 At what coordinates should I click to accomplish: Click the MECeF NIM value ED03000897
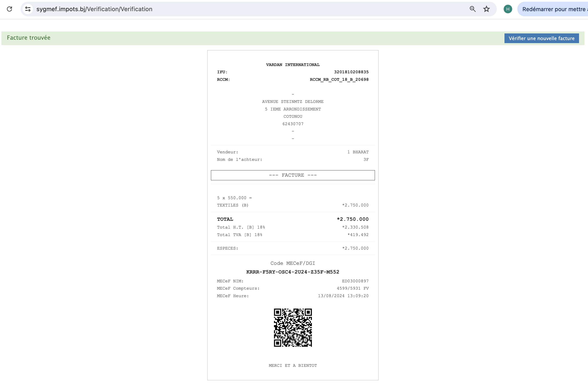(x=355, y=281)
